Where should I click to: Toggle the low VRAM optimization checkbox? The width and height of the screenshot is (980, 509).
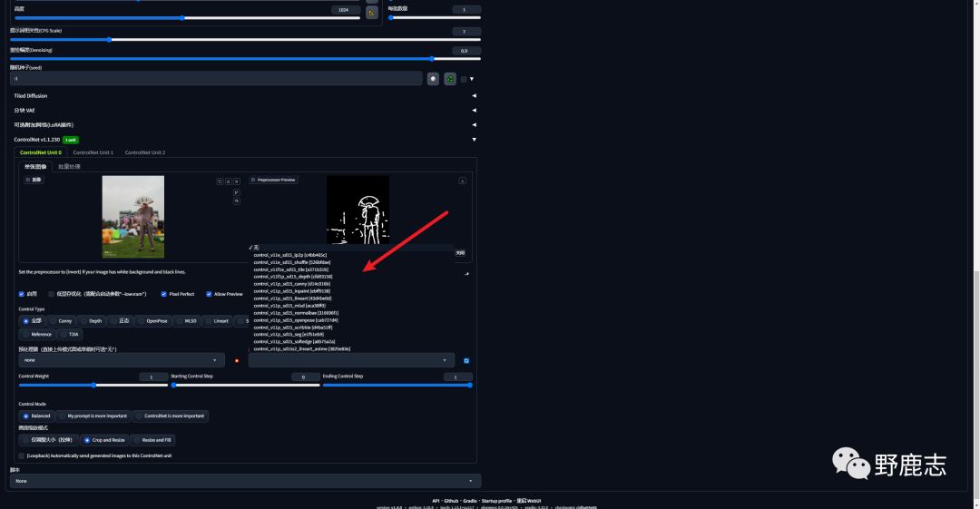pyautogui.click(x=51, y=294)
